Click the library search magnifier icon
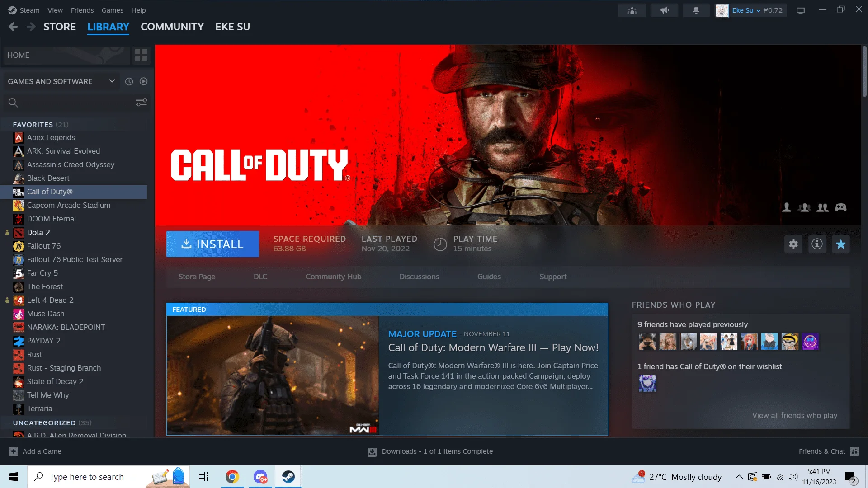The height and width of the screenshot is (488, 868). [13, 103]
